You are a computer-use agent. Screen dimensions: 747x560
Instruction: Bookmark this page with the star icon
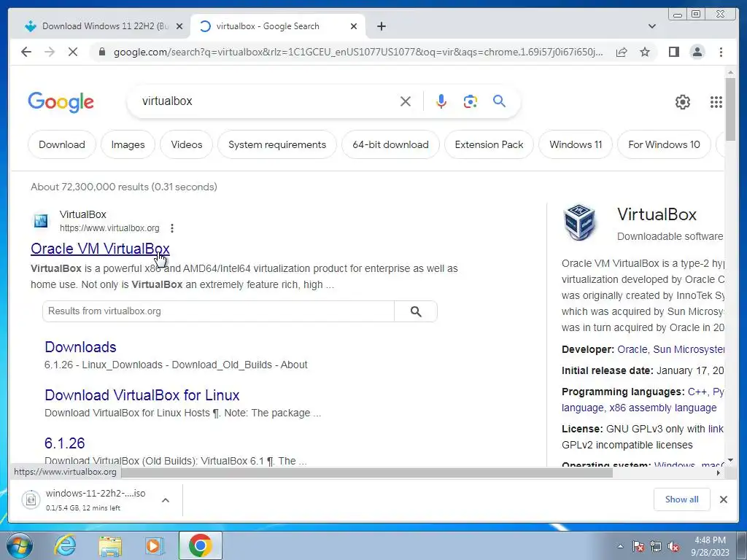click(645, 52)
